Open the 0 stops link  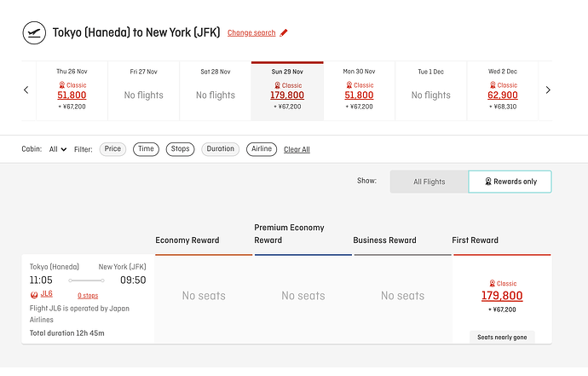88,296
